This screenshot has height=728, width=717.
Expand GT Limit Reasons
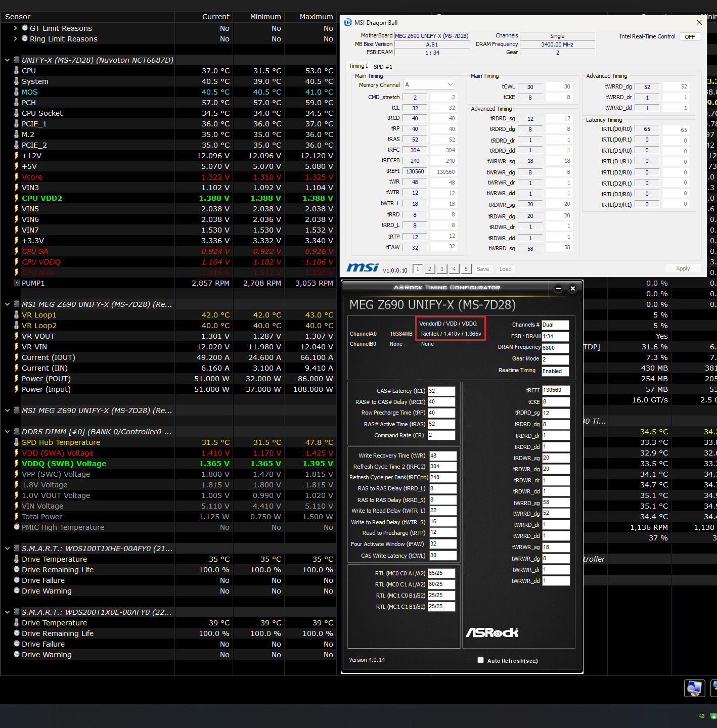click(16, 28)
